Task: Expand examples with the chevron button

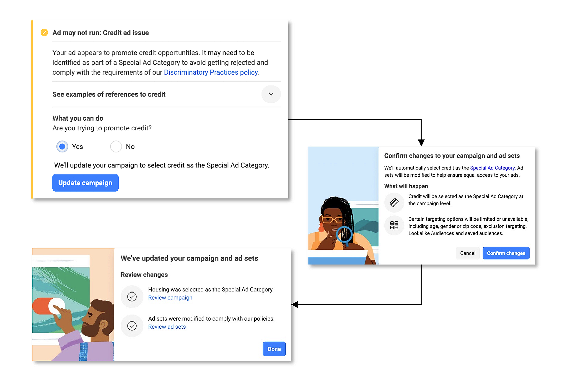Action: (271, 94)
